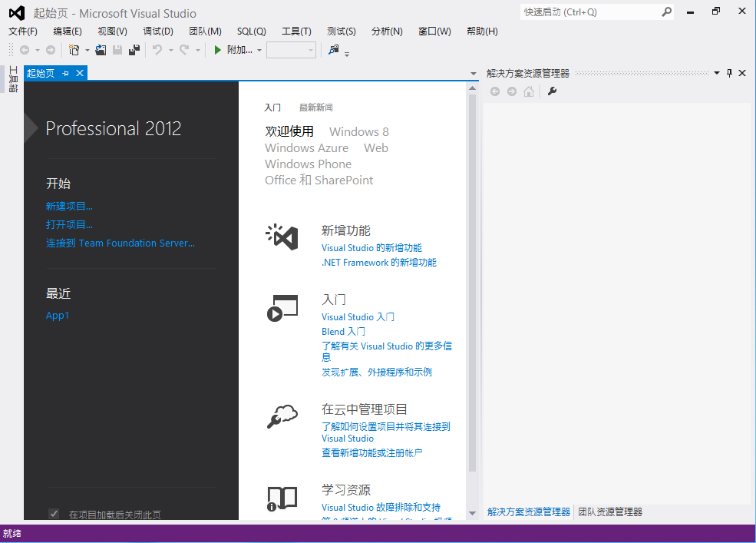Click the Quick Launch search magnifier icon
This screenshot has height=543, width=756.
666,12
